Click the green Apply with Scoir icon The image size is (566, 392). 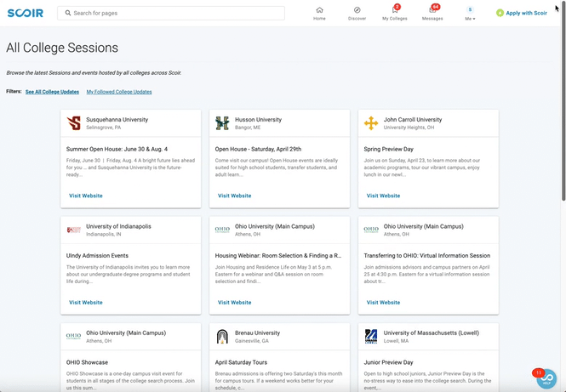click(500, 13)
